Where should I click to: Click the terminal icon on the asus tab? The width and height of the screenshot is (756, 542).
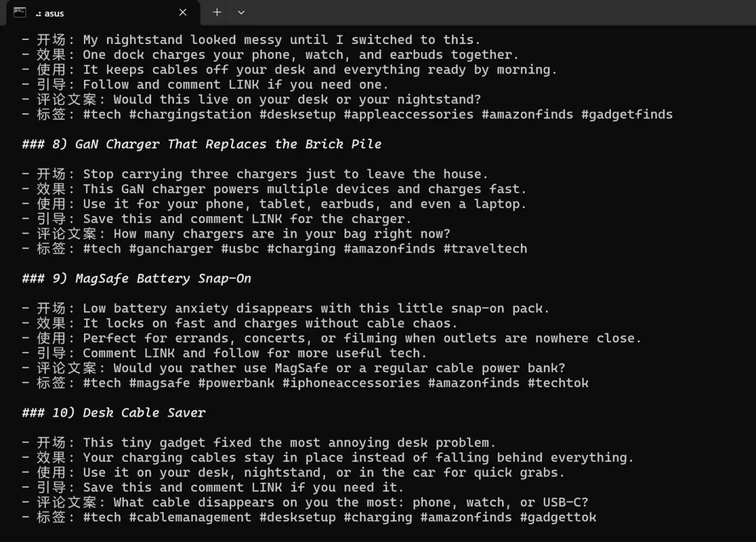pos(20,13)
